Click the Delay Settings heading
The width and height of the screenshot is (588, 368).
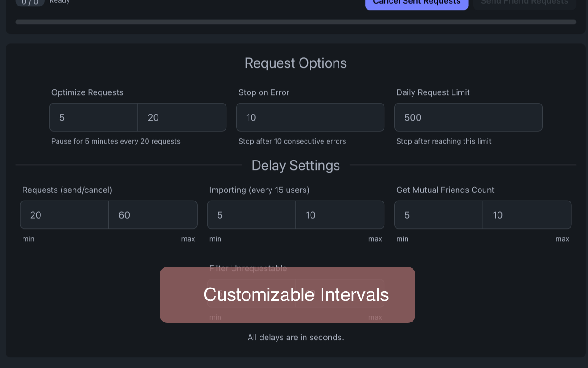(x=295, y=166)
